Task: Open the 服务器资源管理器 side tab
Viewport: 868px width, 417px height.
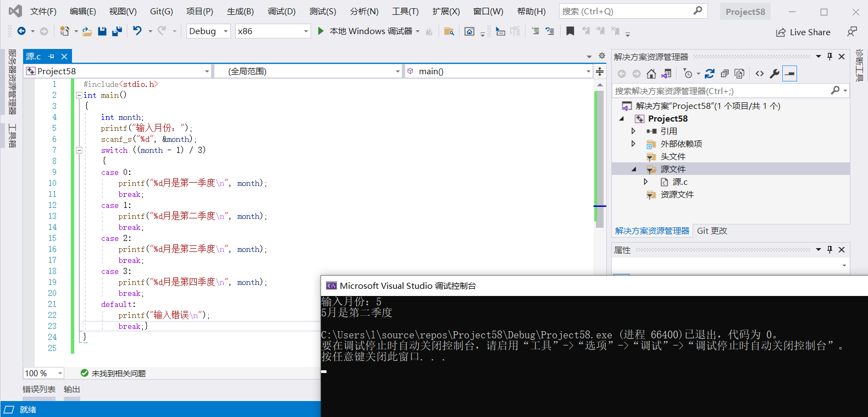Action: tap(12, 82)
